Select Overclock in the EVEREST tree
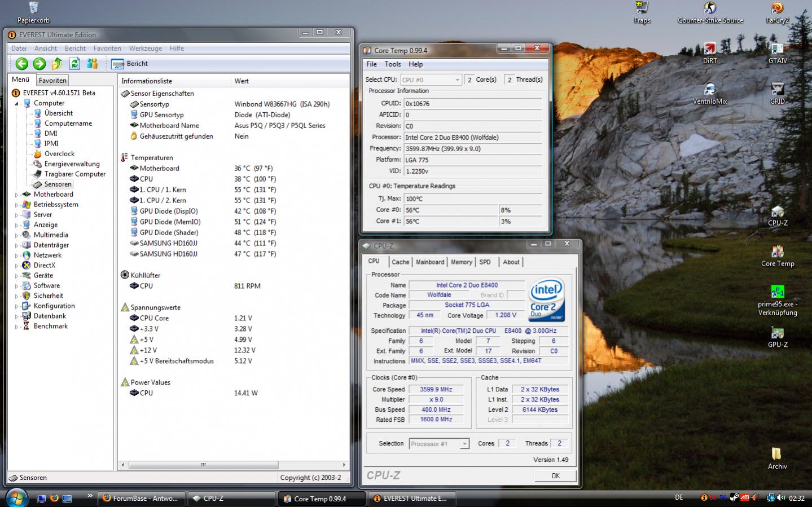812x507 pixels. tap(59, 154)
